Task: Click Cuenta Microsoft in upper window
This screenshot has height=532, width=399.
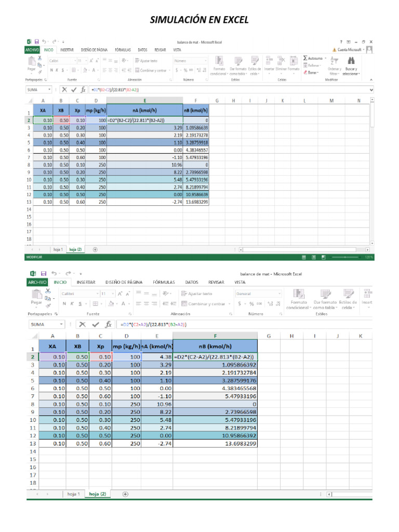Action: click(349, 49)
